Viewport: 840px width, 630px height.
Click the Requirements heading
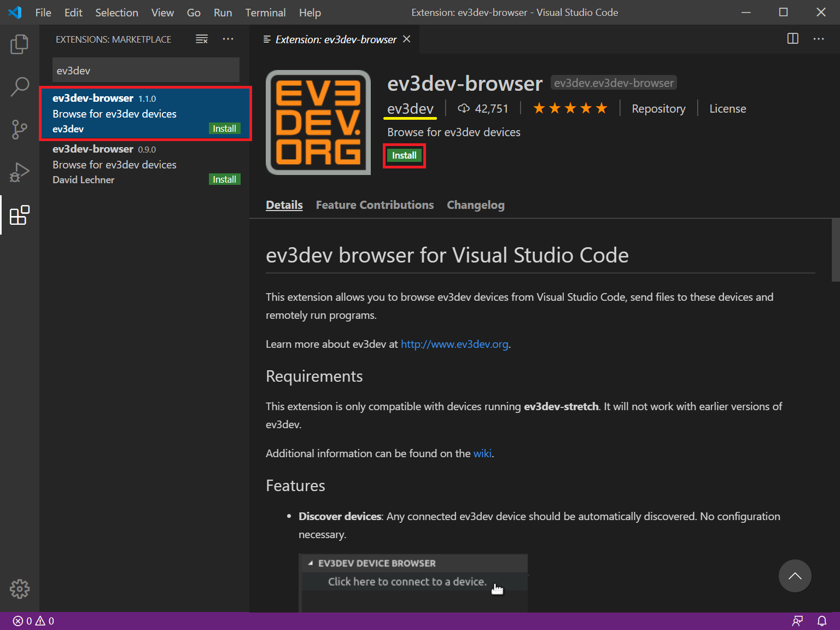coord(314,376)
